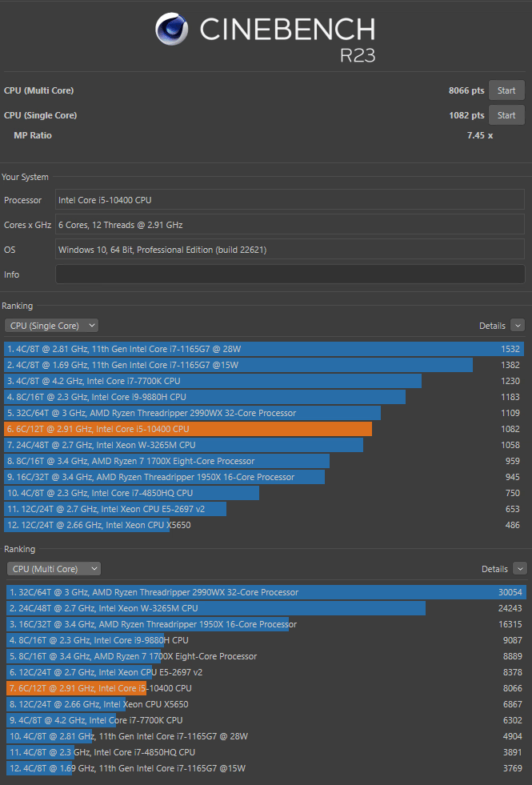Click the Cinebench sphere logo icon
Screen dimensions: 532x785
[x=172, y=30]
